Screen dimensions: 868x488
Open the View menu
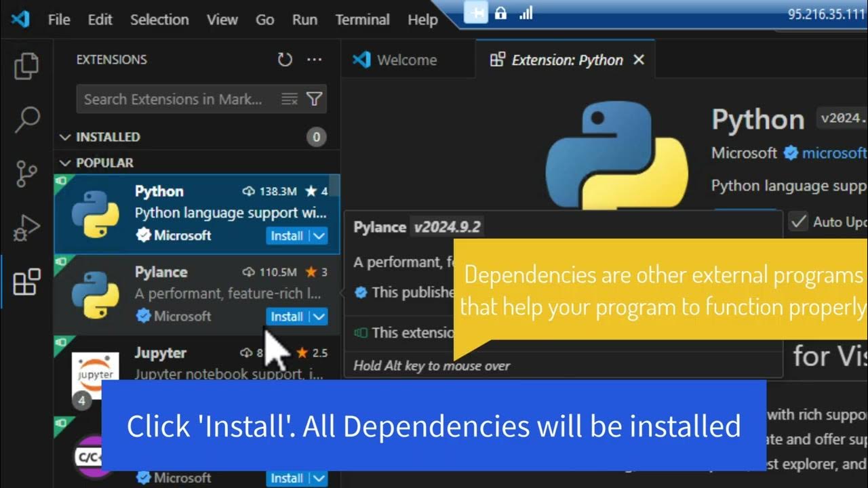(x=222, y=20)
